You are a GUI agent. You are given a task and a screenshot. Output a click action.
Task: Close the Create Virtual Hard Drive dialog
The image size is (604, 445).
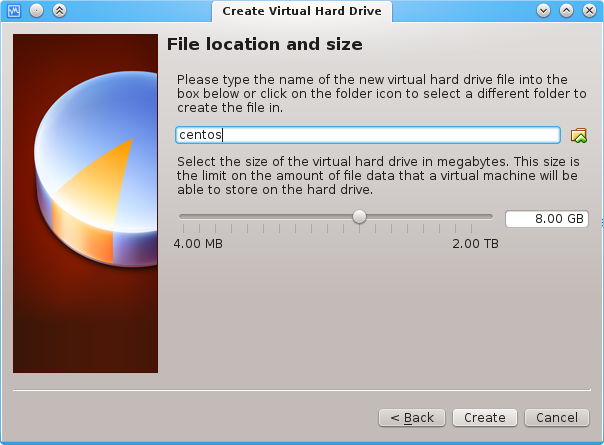(589, 11)
